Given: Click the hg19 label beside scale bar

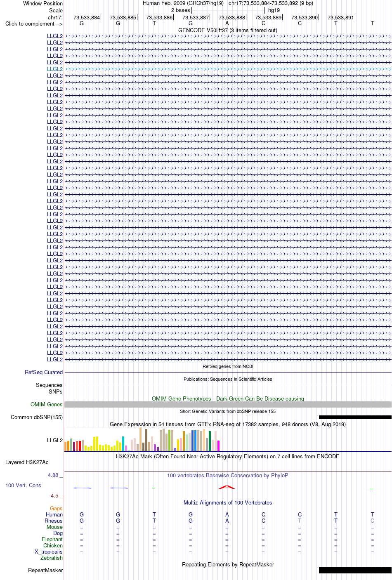Looking at the screenshot, I should coord(274,10).
